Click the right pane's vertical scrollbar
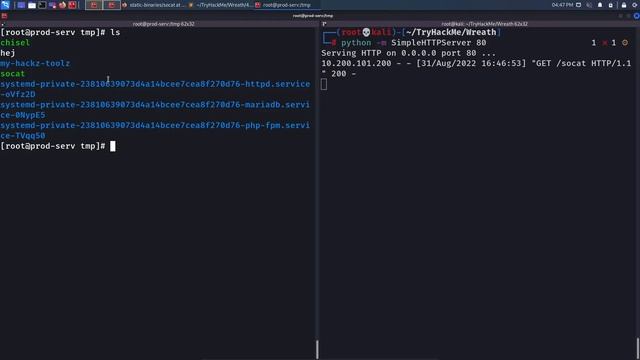This screenshot has height=360, width=640. point(638,348)
